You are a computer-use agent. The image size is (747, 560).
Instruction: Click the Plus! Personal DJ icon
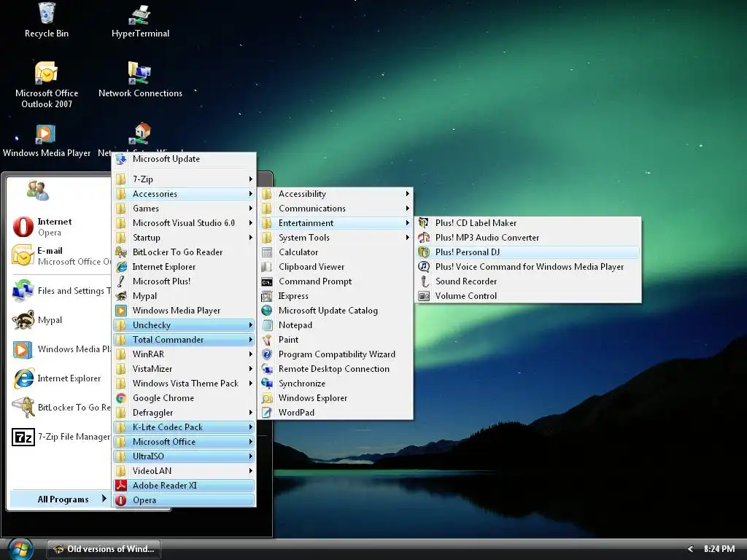pyautogui.click(x=424, y=252)
